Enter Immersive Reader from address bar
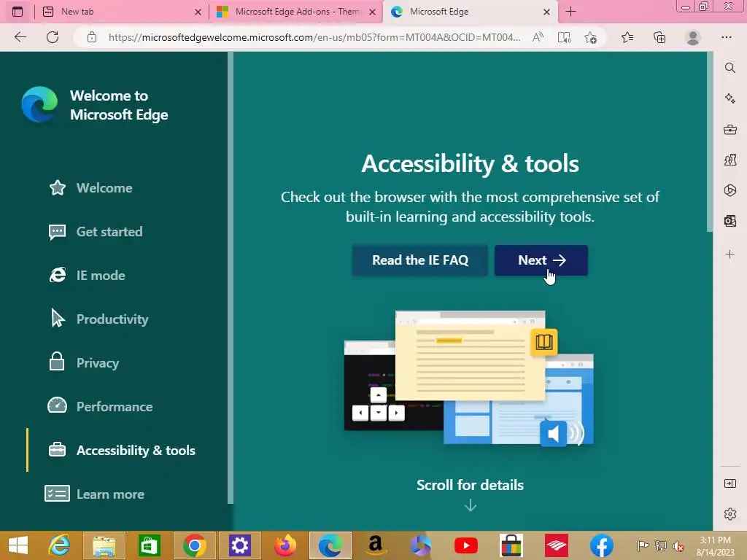This screenshot has width=747, height=560. tap(564, 37)
